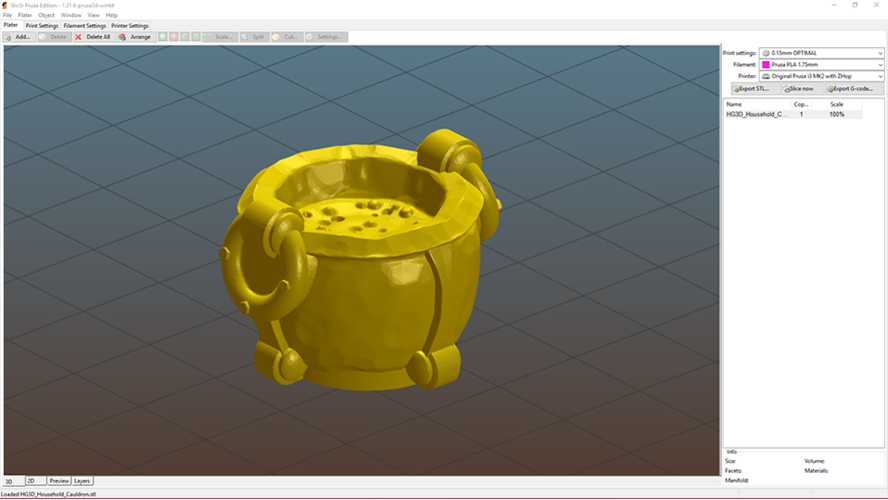Switch to the Layers view tab

pyautogui.click(x=82, y=481)
